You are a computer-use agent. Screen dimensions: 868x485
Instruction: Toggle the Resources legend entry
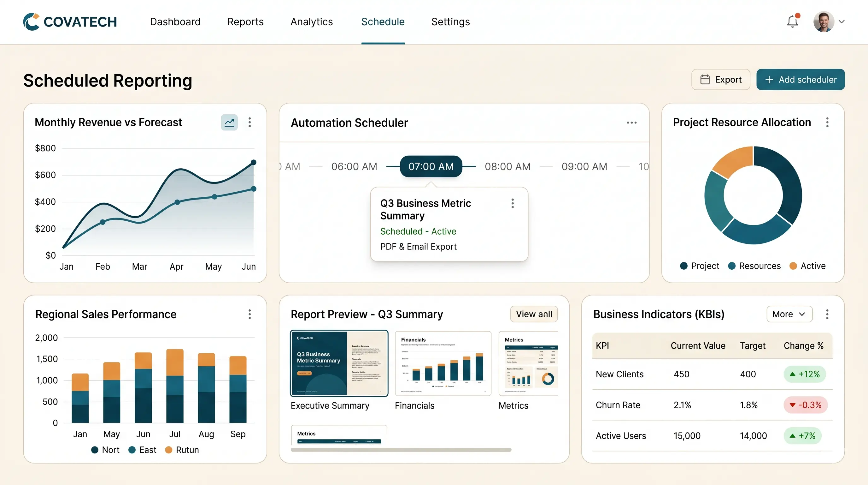coord(754,266)
